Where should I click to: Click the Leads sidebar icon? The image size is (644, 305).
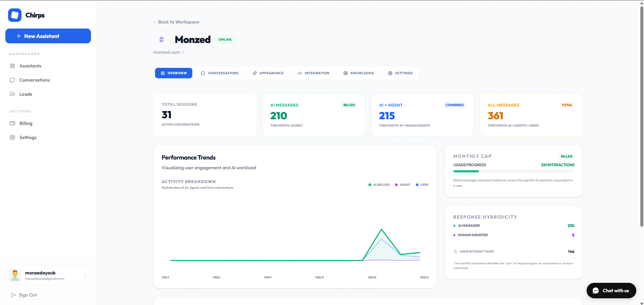pyautogui.click(x=12, y=94)
